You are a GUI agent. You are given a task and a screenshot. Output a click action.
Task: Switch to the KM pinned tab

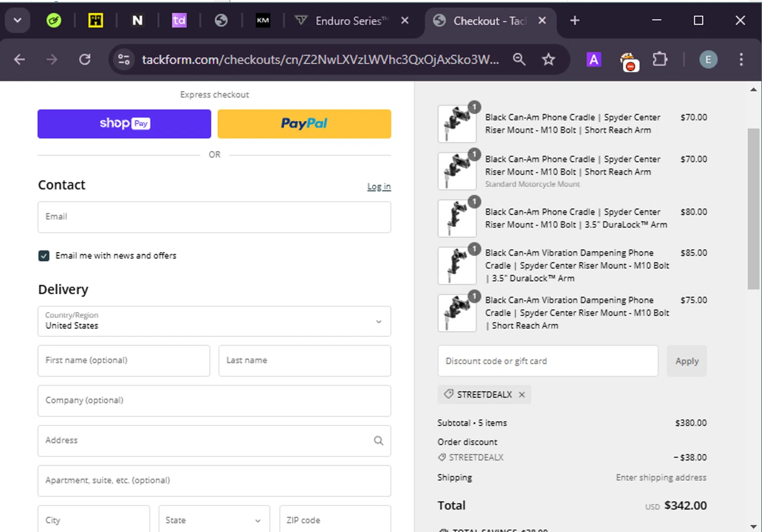(x=263, y=21)
